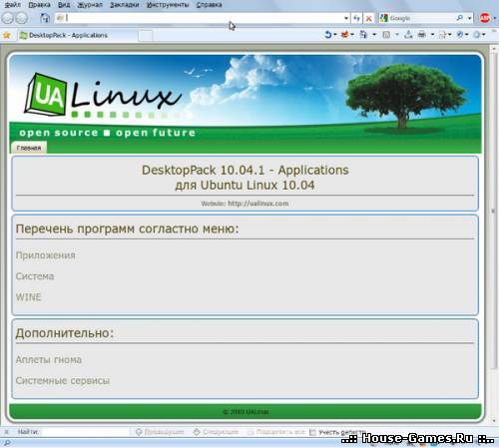Open the Закладки menu
The image size is (499, 448).
125,5
